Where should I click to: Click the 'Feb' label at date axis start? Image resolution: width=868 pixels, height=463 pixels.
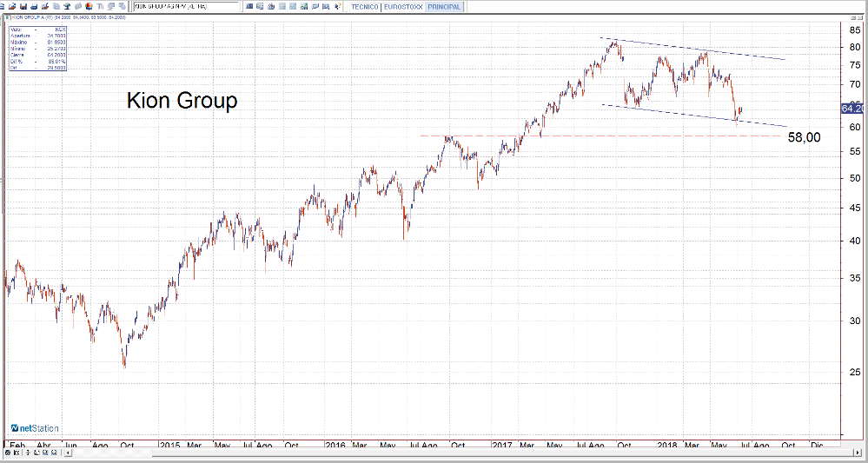(x=17, y=445)
